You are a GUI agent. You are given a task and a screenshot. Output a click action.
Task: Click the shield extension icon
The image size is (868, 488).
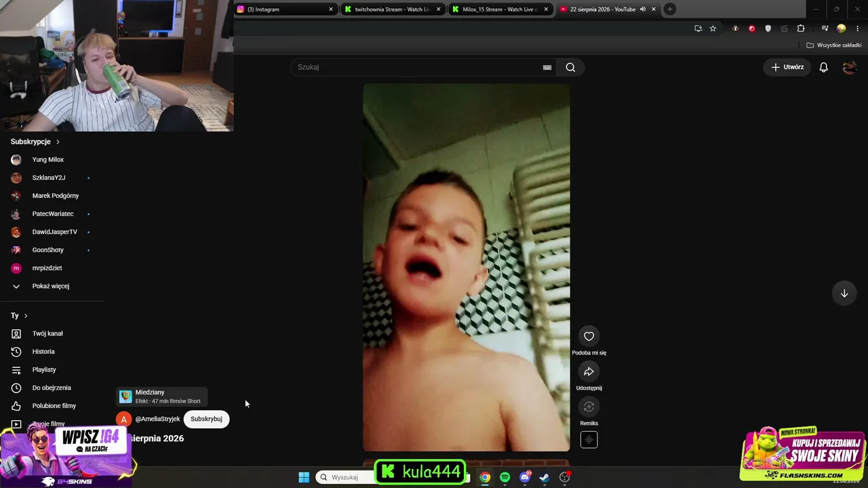point(768,28)
